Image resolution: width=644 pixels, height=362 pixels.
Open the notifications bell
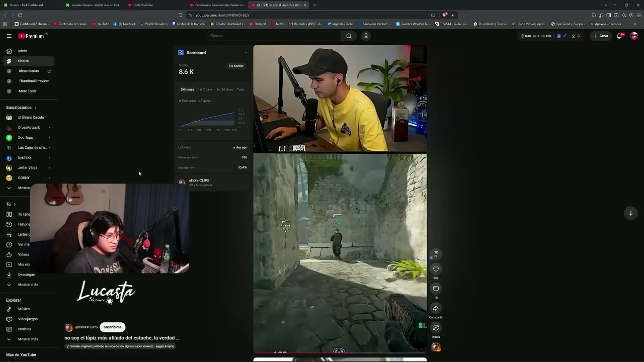tap(620, 36)
